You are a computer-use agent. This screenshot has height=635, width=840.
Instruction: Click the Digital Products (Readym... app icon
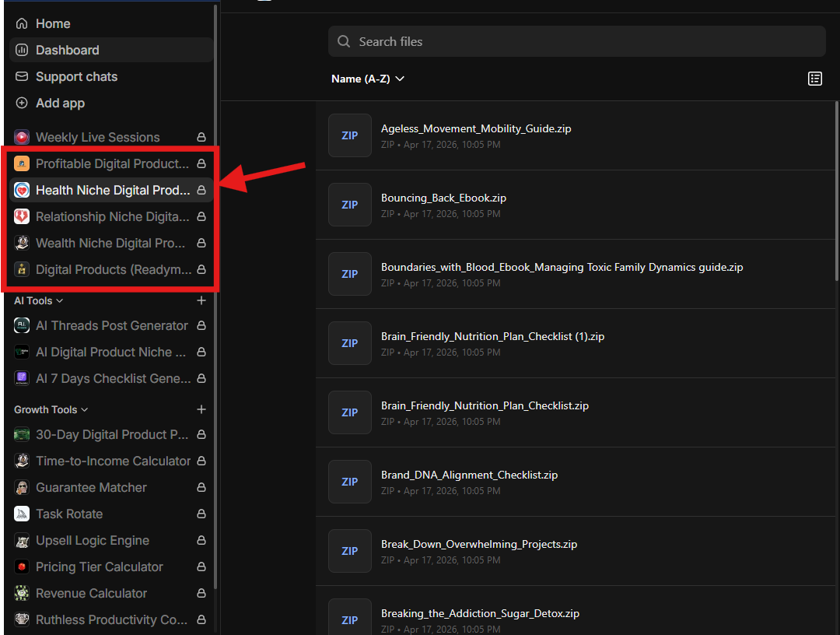pyautogui.click(x=22, y=269)
